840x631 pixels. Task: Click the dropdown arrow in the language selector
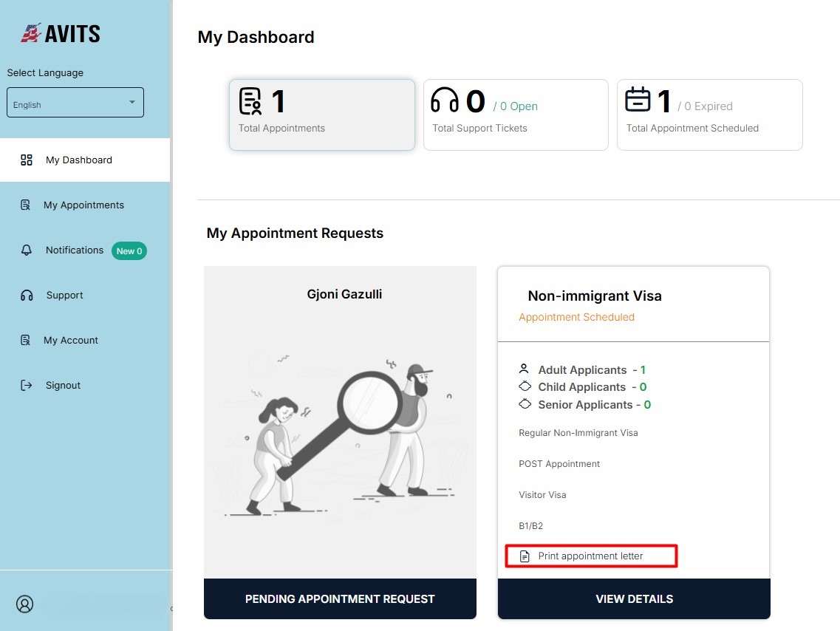click(132, 102)
